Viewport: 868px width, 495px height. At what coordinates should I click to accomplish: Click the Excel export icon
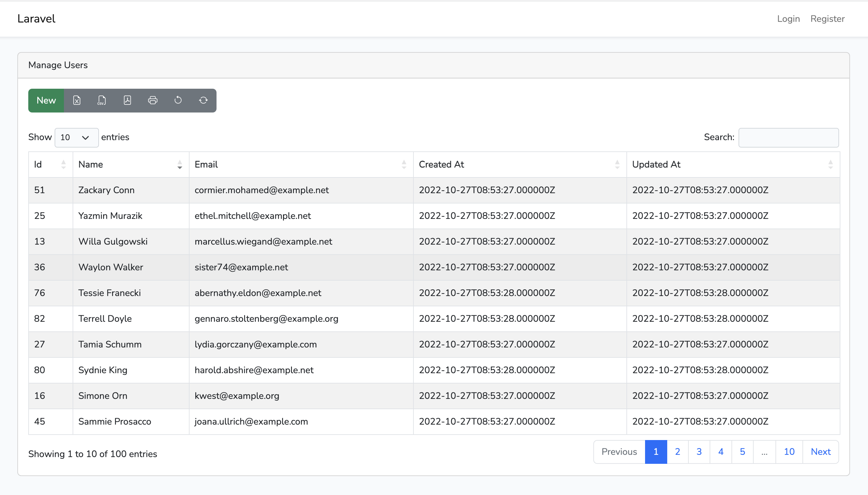(77, 100)
